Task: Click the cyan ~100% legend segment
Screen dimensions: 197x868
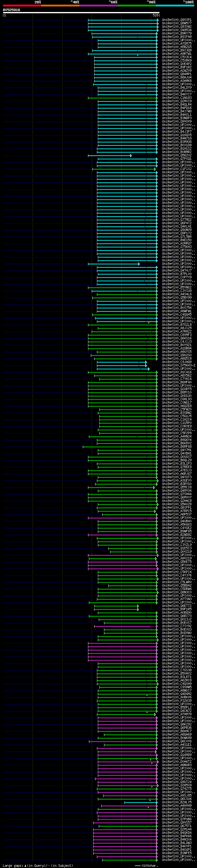Action: [x=175, y=6]
